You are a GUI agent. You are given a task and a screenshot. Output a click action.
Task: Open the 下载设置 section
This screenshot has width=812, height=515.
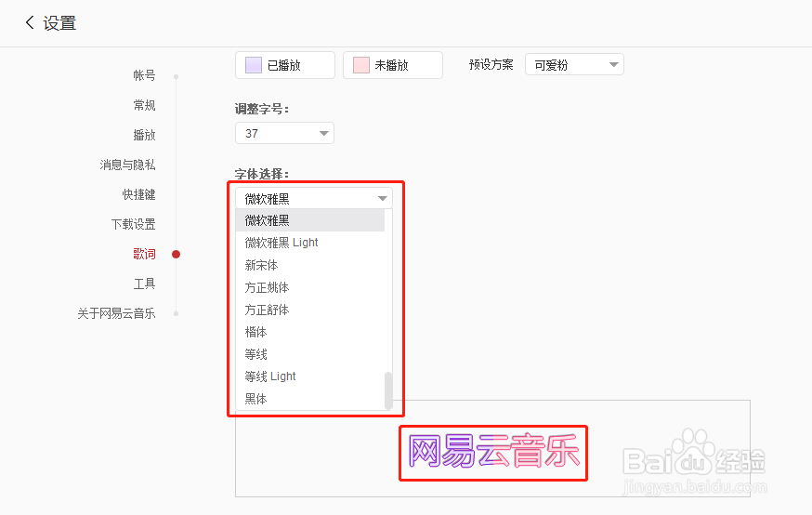[133, 224]
